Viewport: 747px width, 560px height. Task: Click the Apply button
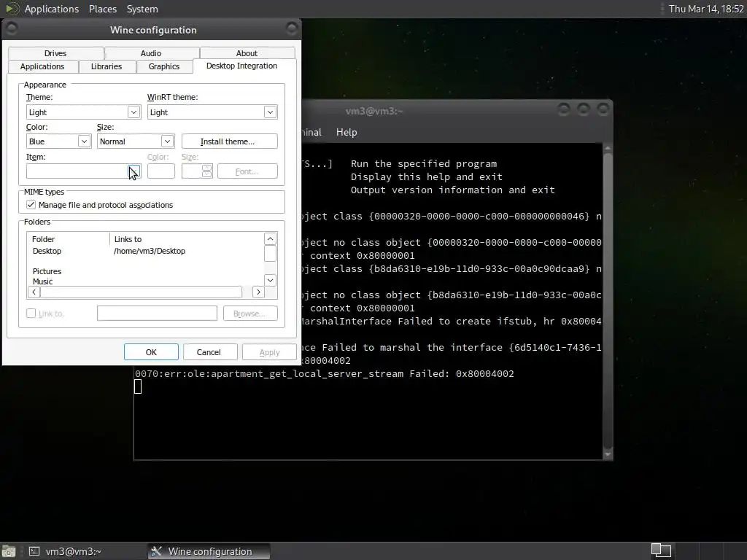tap(269, 352)
